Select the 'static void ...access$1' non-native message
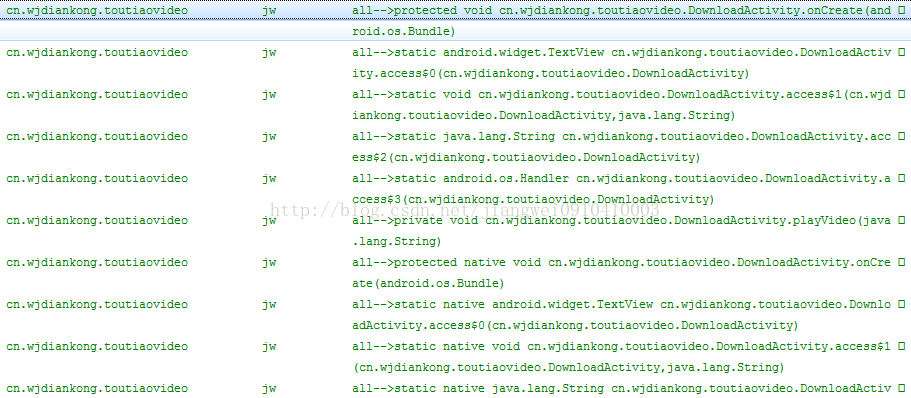This screenshot has width=911, height=398. (x=622, y=105)
